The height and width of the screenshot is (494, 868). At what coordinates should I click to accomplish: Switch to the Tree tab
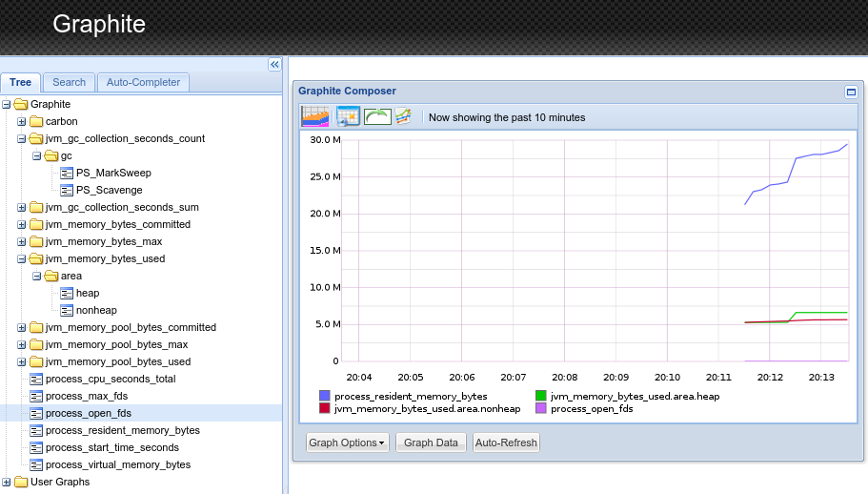pos(20,82)
